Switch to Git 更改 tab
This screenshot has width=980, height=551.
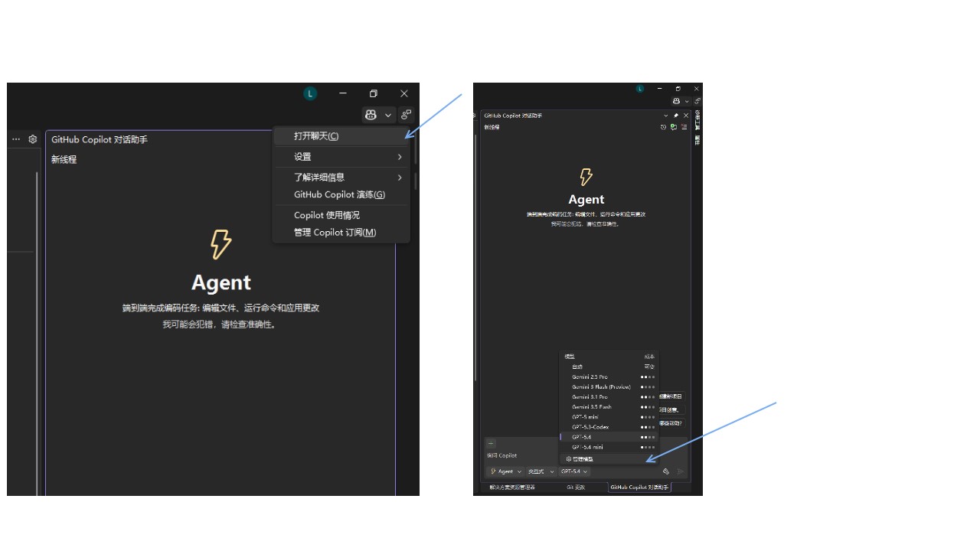(x=576, y=487)
